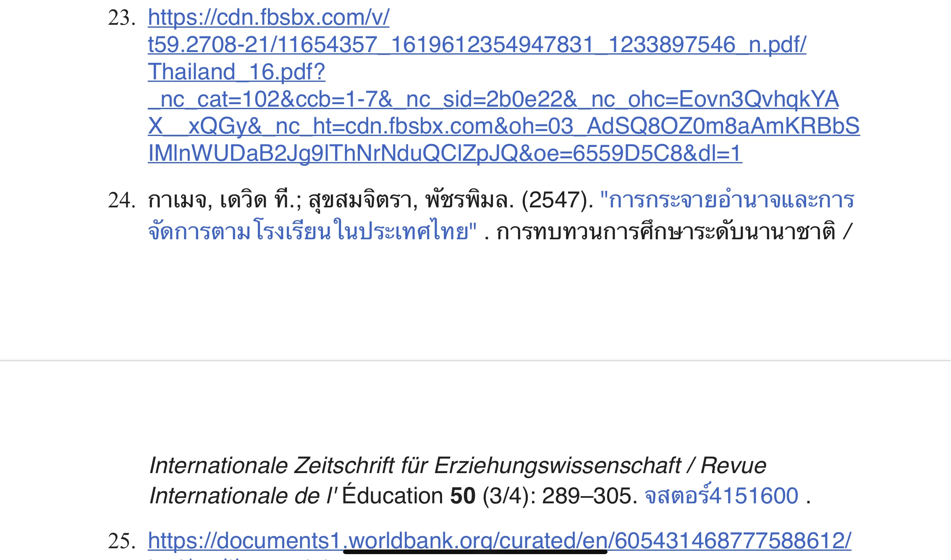
Task: Click the bold volume number 50
Action: [463, 496]
